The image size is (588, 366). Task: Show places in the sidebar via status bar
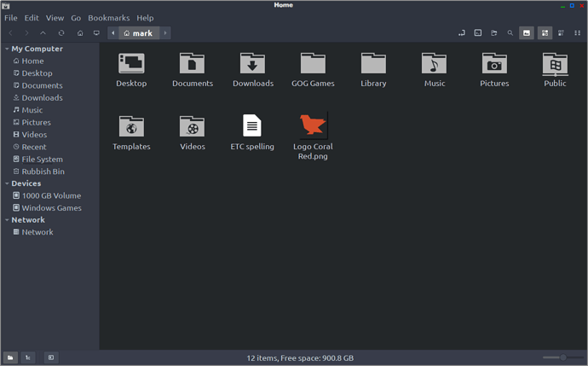coord(10,357)
